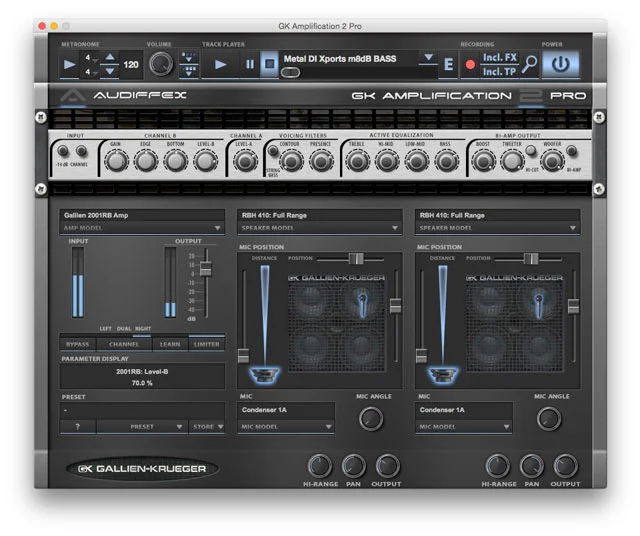Toggle the Hi-Cut switch
Image resolution: width=640 pixels, height=536 pixels.
pyautogui.click(x=531, y=151)
